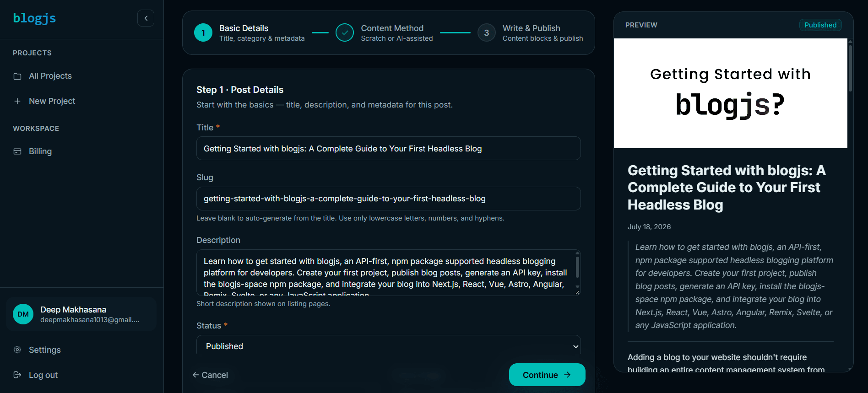Click the DM user avatar

[23, 314]
